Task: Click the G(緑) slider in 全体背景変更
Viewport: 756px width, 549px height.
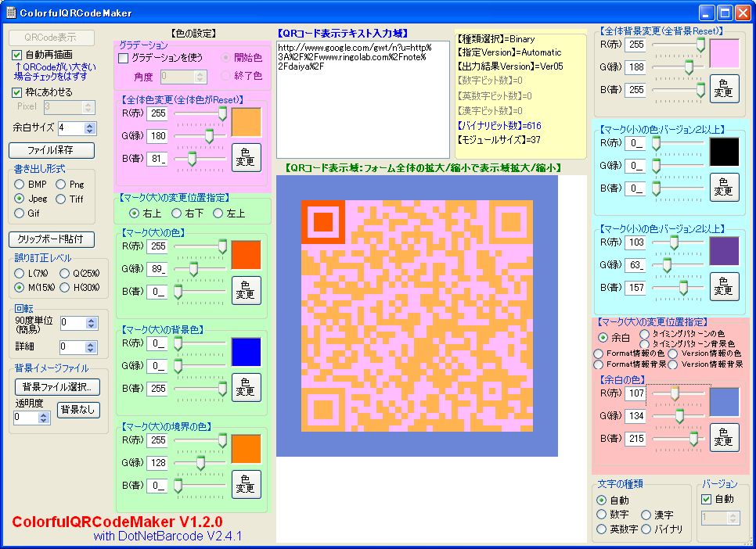Action: 679,67
